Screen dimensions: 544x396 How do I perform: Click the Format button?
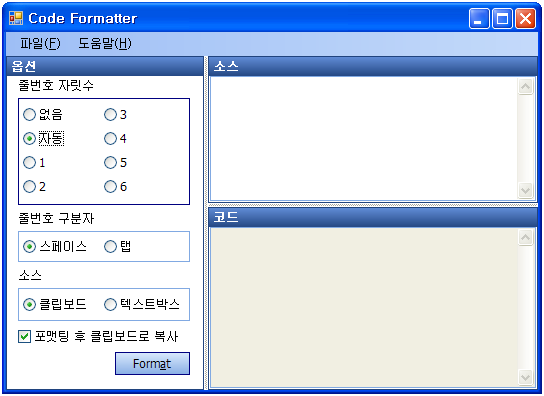coord(152,363)
